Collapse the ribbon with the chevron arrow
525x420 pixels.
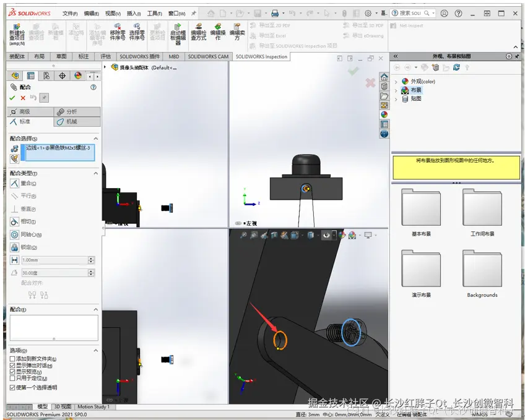(x=516, y=47)
